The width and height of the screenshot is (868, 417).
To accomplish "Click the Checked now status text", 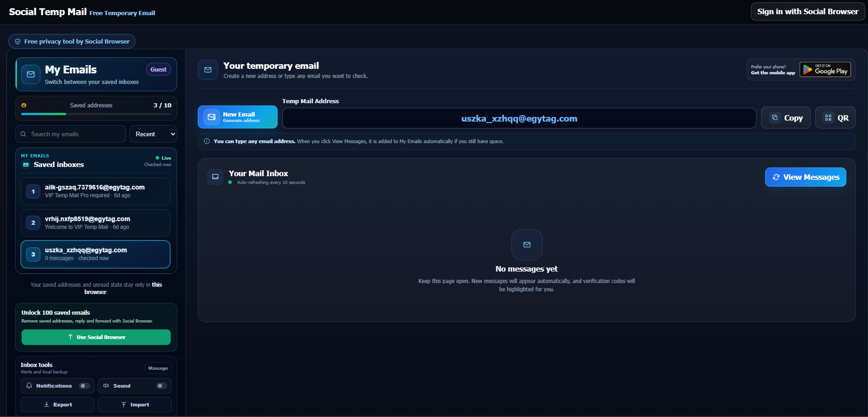I will pos(157,165).
